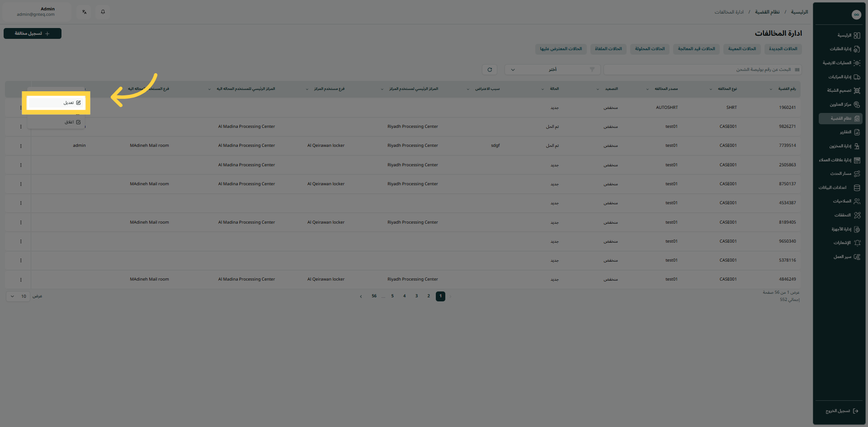Click Register Violation (تسجيل مخالفة) button
The width and height of the screenshot is (868, 427).
(33, 33)
